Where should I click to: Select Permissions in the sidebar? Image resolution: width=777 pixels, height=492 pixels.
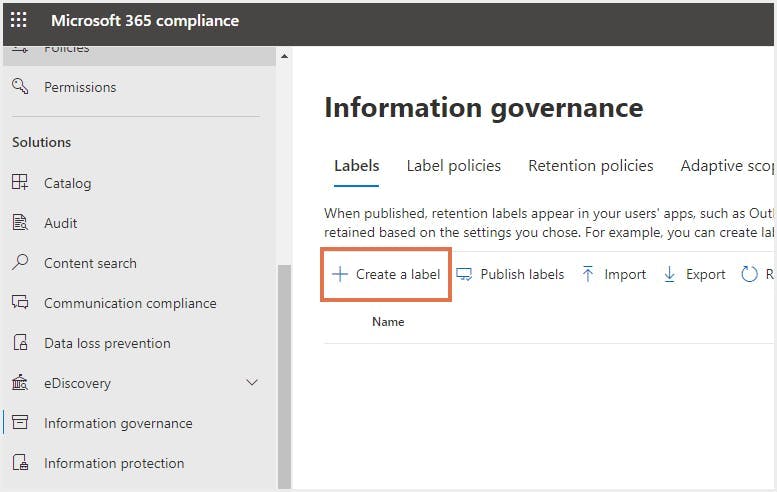tap(80, 87)
